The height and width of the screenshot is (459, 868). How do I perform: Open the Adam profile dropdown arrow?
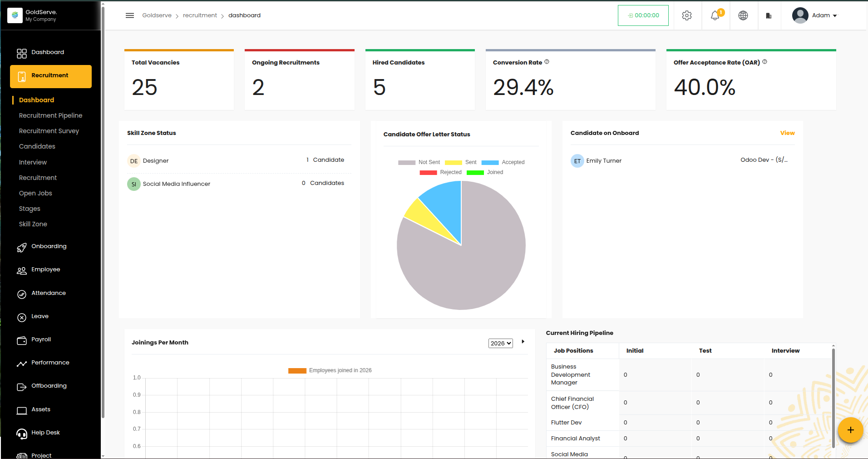point(835,16)
